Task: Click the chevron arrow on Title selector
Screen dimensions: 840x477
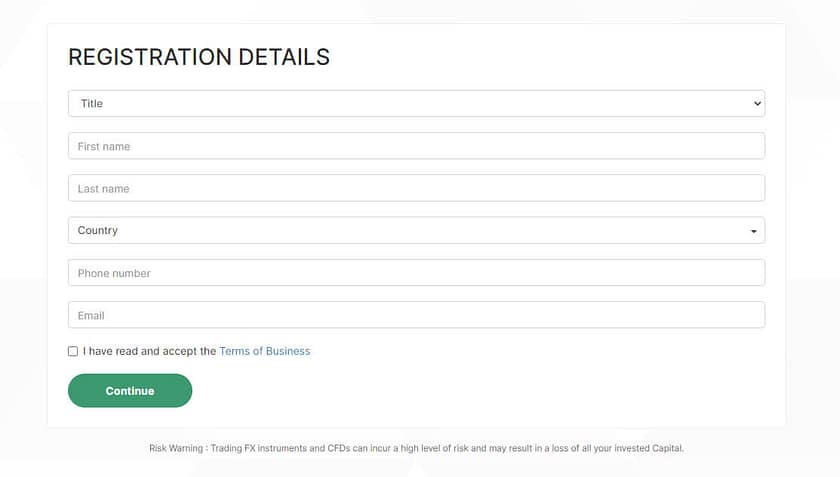Action: pyautogui.click(x=756, y=104)
